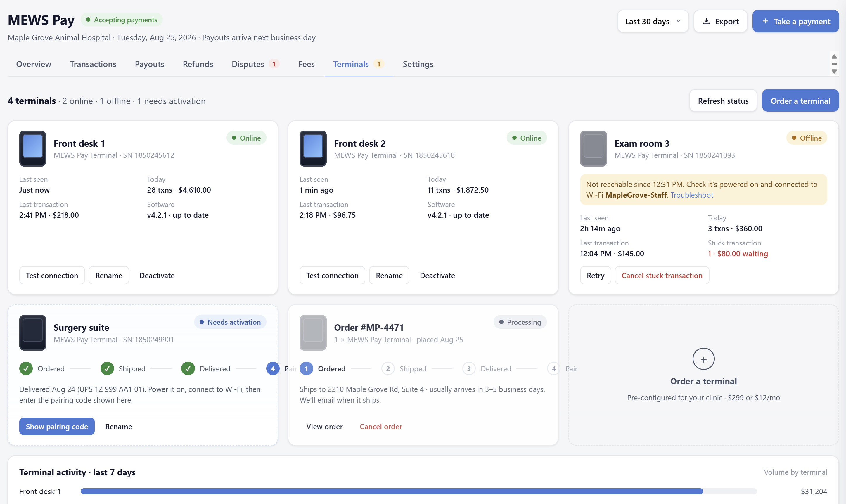Click the Offline status badge on Exam room 3
Viewport: 846px width, 504px height.
[x=806, y=138]
